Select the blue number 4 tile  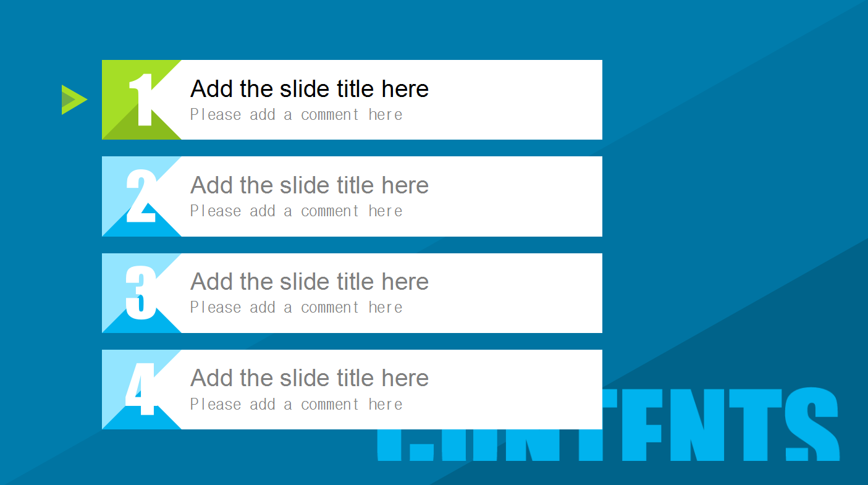click(141, 389)
